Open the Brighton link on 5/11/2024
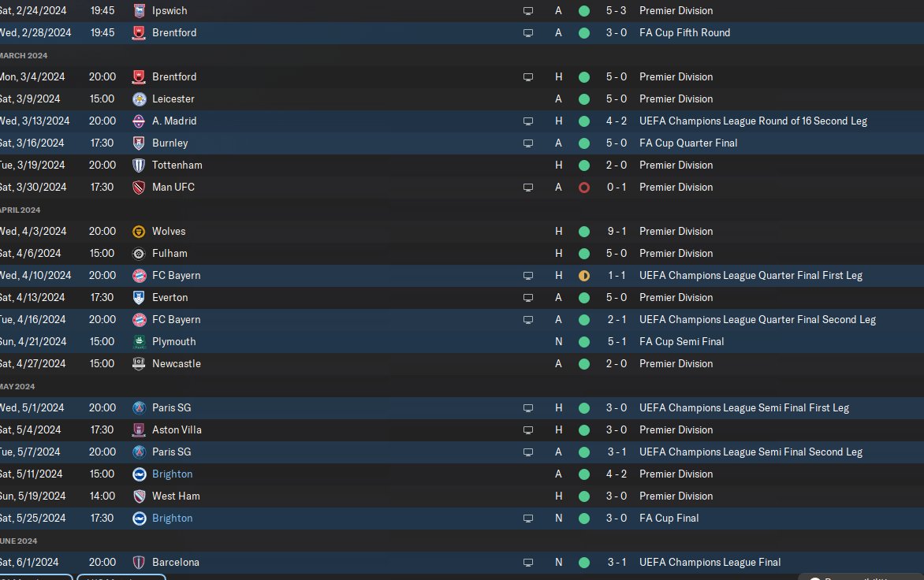Viewport: 924px width, 580px height. click(173, 474)
